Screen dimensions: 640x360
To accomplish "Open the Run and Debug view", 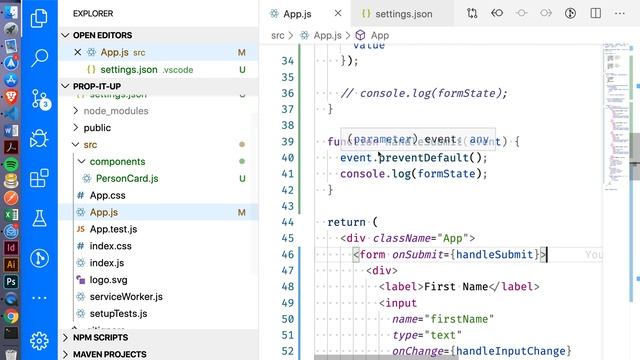I will point(39,138).
